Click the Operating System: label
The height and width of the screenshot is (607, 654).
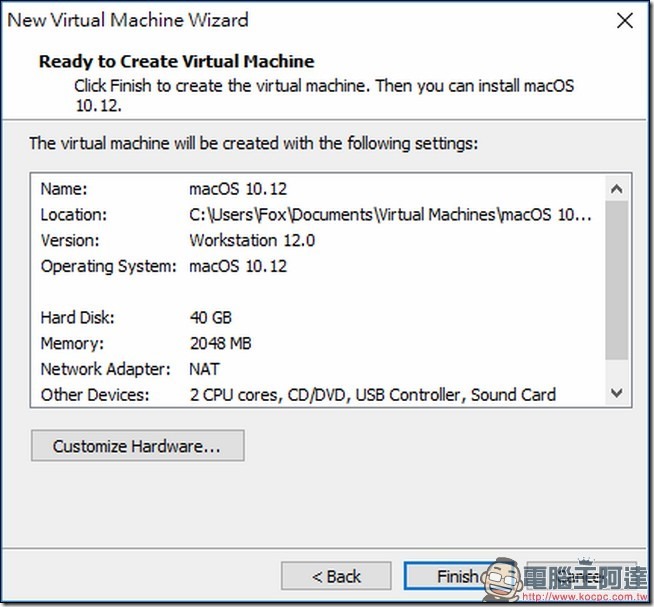(x=108, y=266)
